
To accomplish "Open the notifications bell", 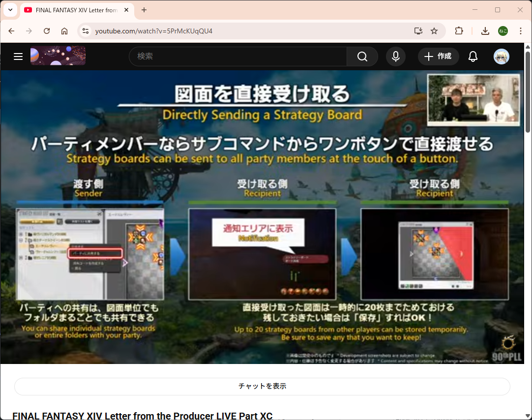I will tap(473, 56).
